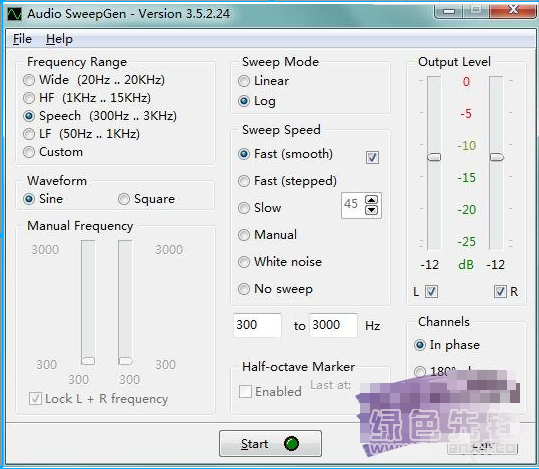The height and width of the screenshot is (469, 539).
Task: Choose Slow sweep speed
Action: tap(260, 208)
